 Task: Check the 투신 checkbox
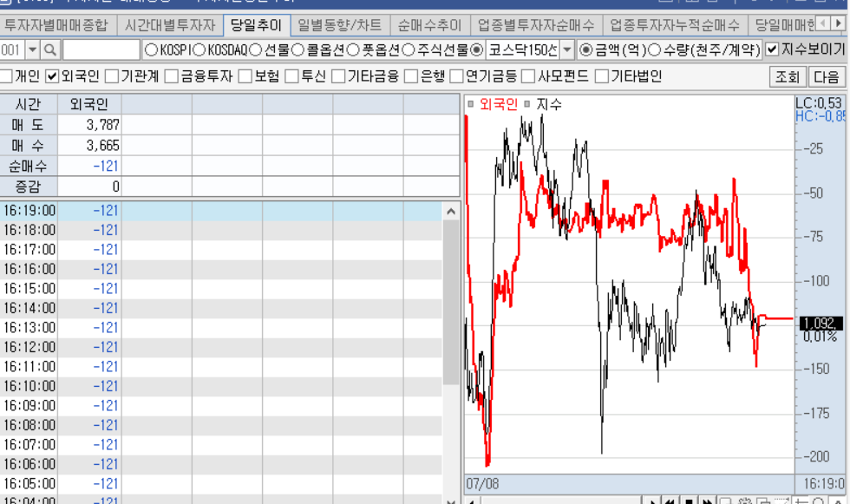291,76
